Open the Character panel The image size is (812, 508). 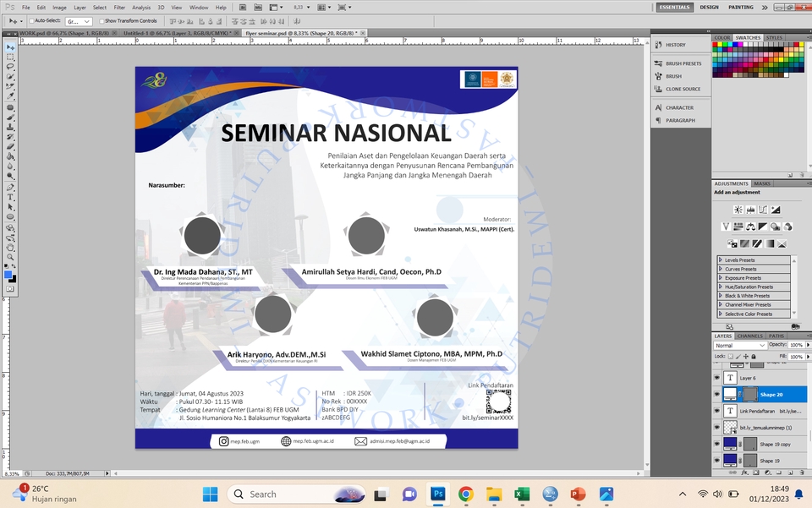coord(680,107)
